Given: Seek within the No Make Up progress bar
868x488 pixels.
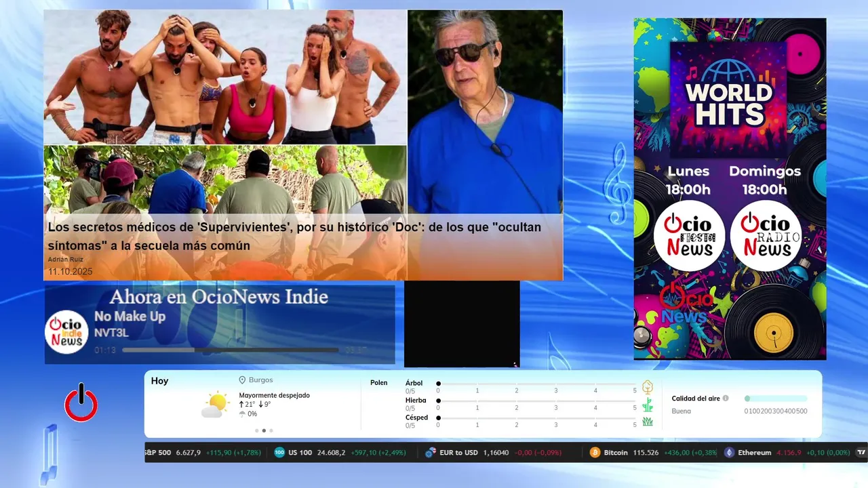Looking at the screenshot, I should click(231, 350).
